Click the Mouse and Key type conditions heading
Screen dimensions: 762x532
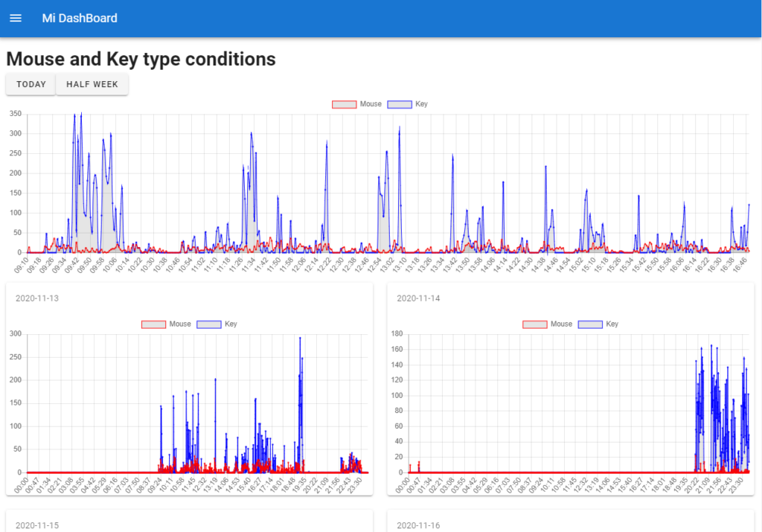pyautogui.click(x=141, y=59)
